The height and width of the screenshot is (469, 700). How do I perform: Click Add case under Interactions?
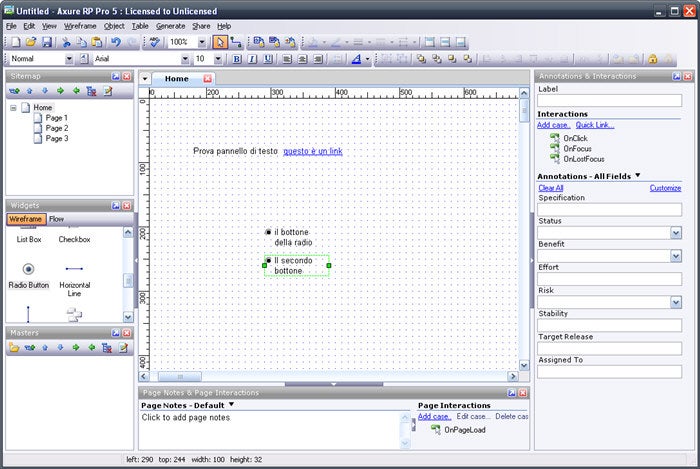coord(554,125)
